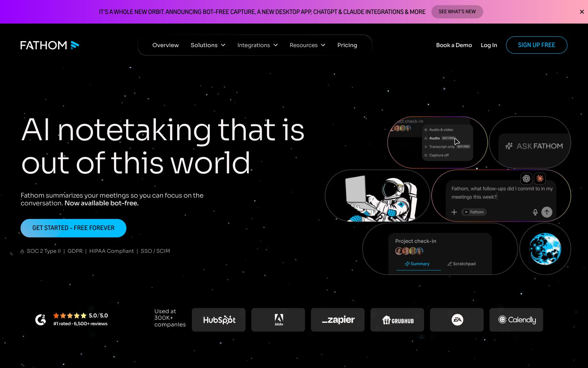This screenshot has width=588, height=368.
Task: Expand the Resources dropdown menu
Action: click(308, 45)
